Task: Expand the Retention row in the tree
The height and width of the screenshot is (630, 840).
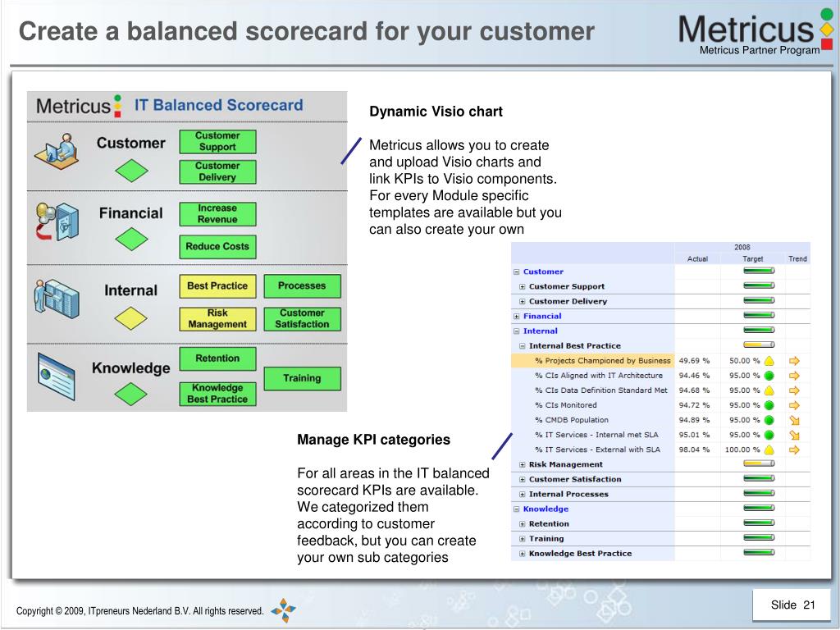Action: click(x=523, y=524)
